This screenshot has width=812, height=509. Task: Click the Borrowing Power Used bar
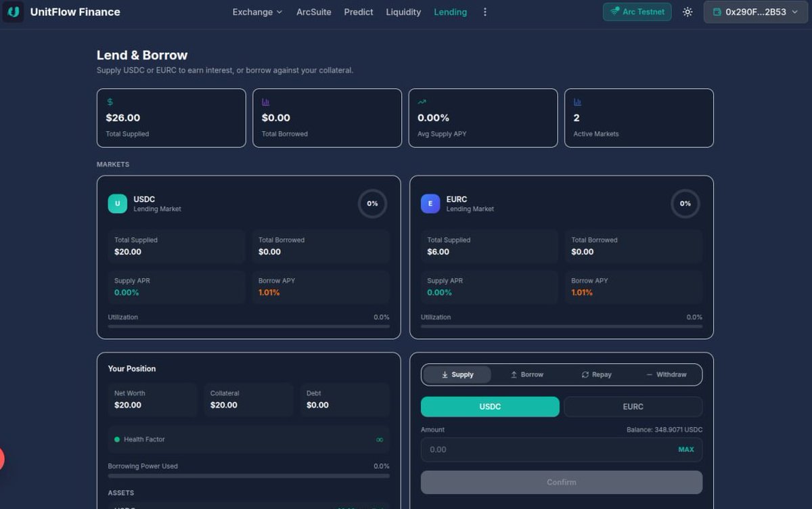pos(249,476)
